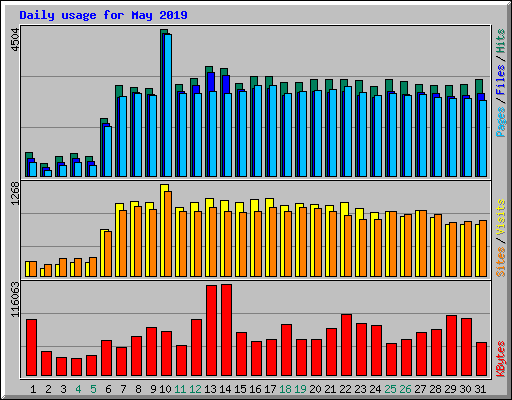Click weekend day label 5
Viewport: 512px width, 400px height.
point(93,389)
